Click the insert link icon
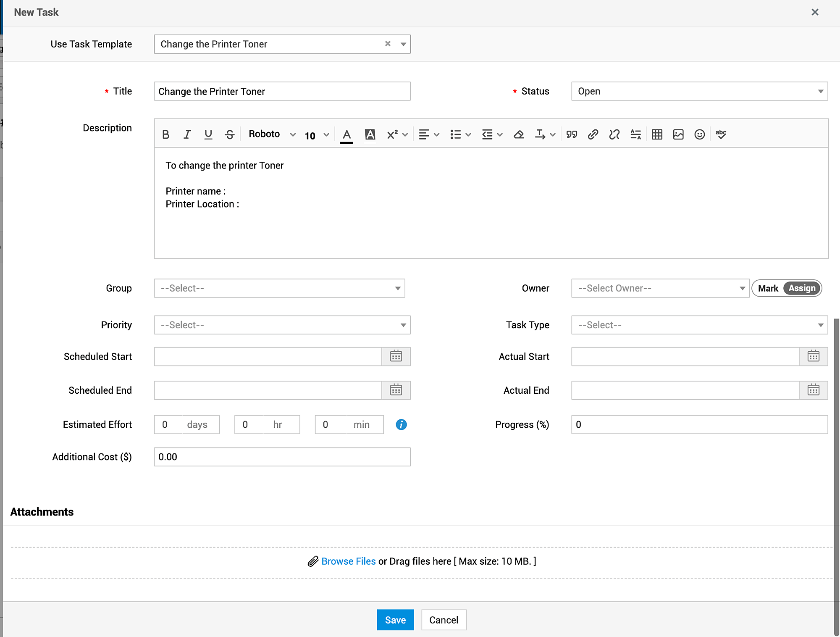The height and width of the screenshot is (637, 840). pyautogui.click(x=593, y=134)
